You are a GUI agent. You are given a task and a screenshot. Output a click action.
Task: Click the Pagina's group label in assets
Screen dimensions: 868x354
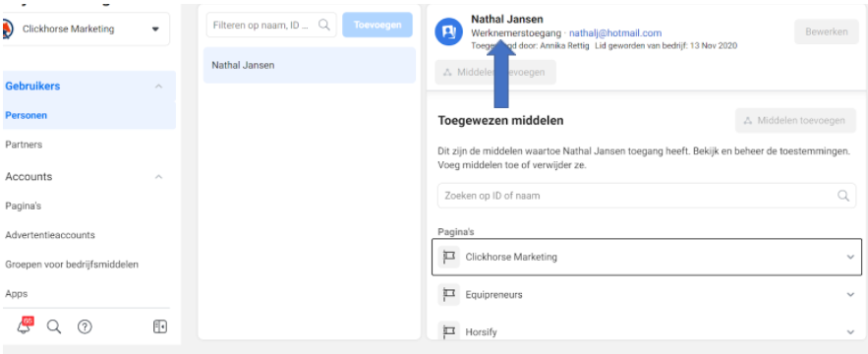(x=456, y=231)
